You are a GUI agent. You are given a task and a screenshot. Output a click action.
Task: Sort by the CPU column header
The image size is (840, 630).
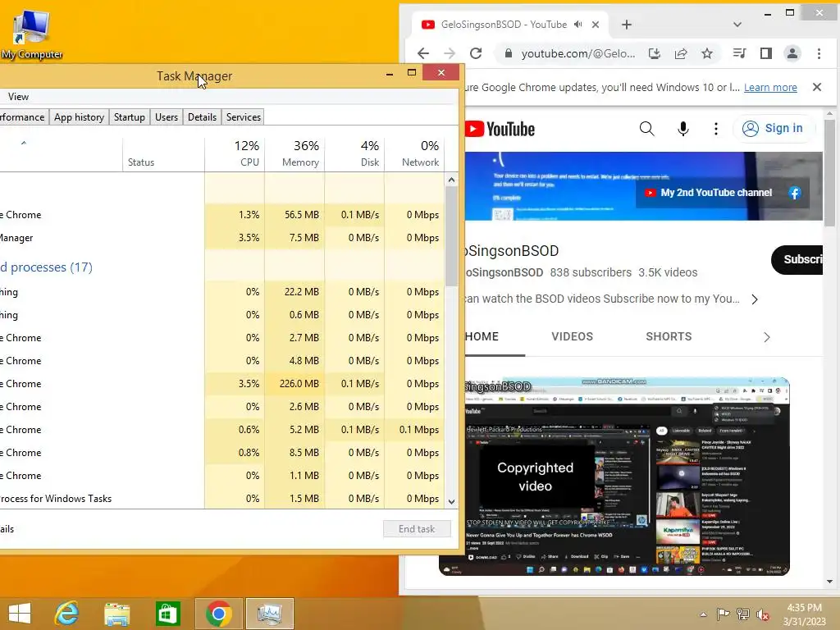(235, 153)
